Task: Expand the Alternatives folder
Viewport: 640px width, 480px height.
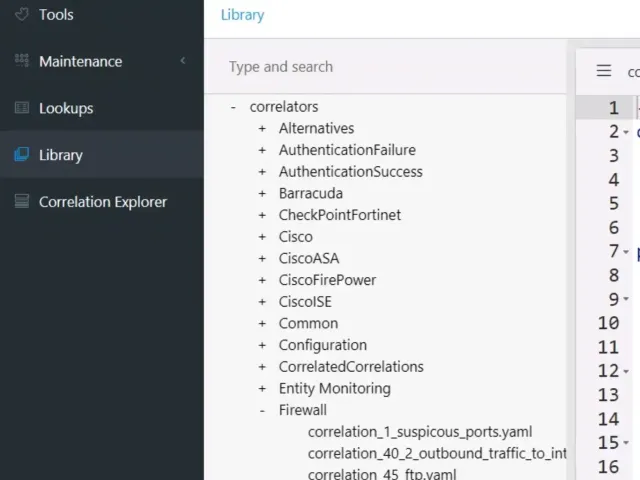Action: tap(262, 129)
